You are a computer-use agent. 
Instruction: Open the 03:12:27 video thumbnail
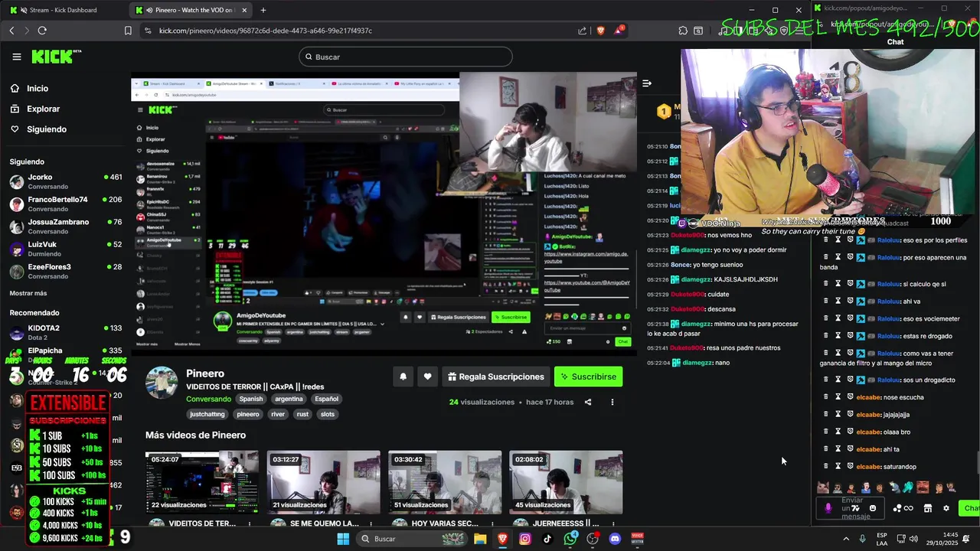[x=323, y=482]
